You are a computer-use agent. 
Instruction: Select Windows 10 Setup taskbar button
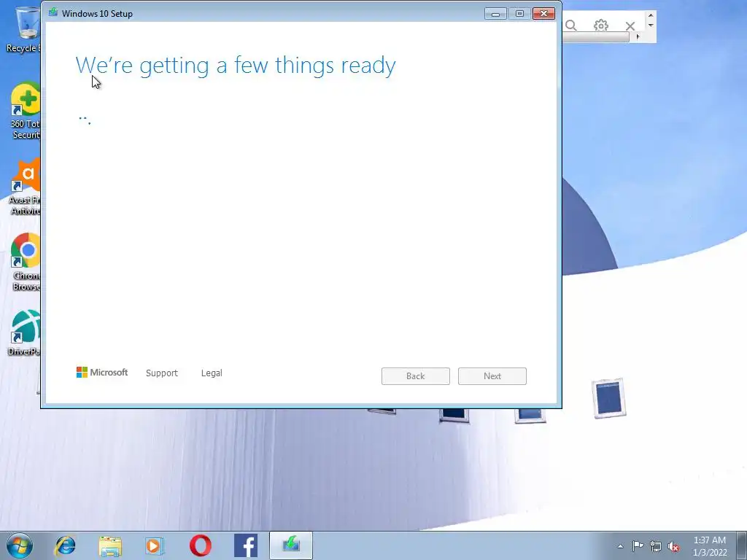click(x=290, y=545)
